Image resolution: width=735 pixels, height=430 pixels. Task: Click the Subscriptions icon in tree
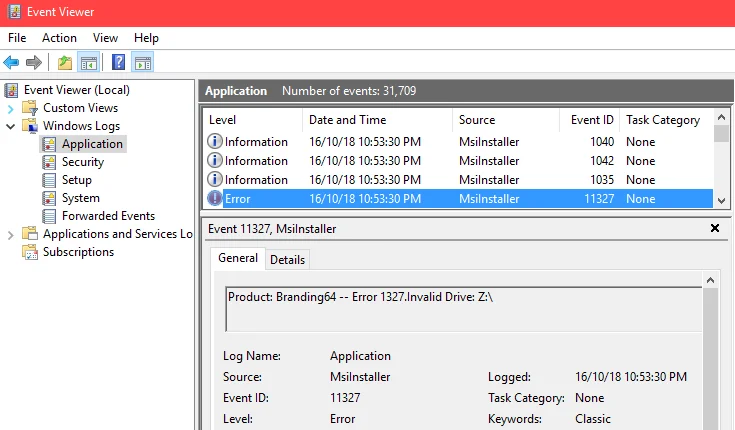pos(30,252)
